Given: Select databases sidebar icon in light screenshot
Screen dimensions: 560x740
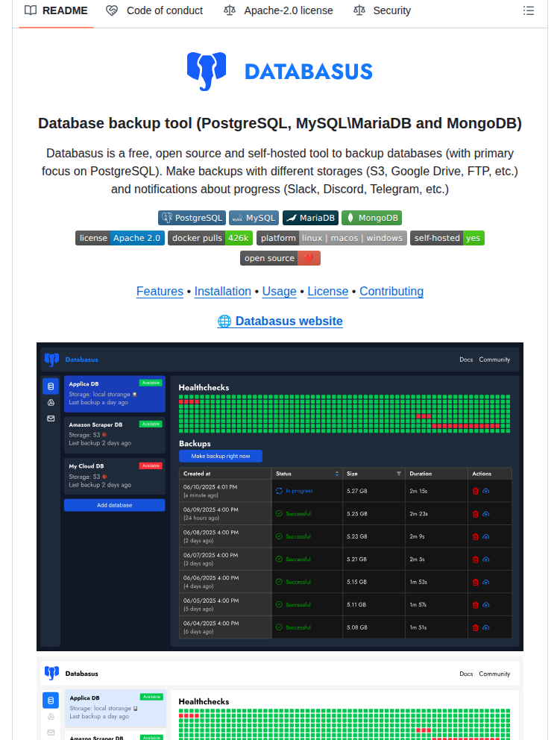Looking at the screenshot, I should click(51, 700).
